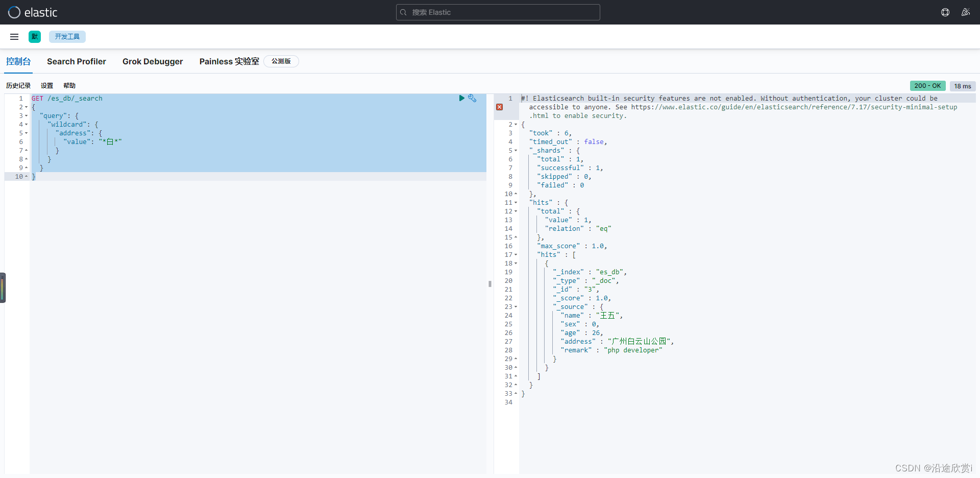Image resolution: width=980 pixels, height=478 pixels.
Task: Collapse the hit object at response line 18
Action: click(516, 264)
